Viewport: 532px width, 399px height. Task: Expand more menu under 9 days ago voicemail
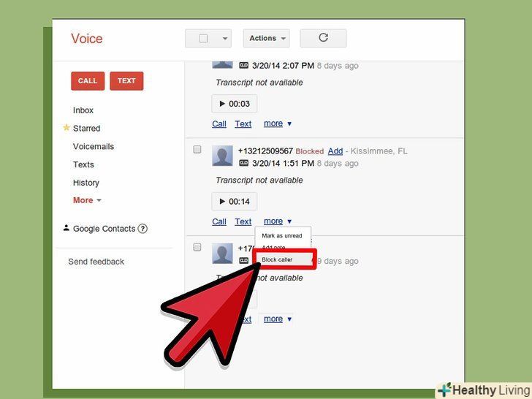(x=278, y=319)
